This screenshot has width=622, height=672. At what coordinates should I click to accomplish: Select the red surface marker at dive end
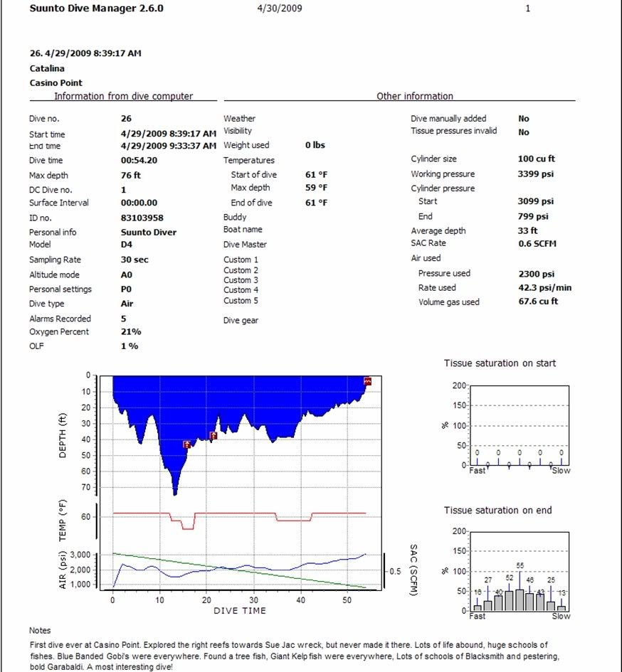pos(367,381)
